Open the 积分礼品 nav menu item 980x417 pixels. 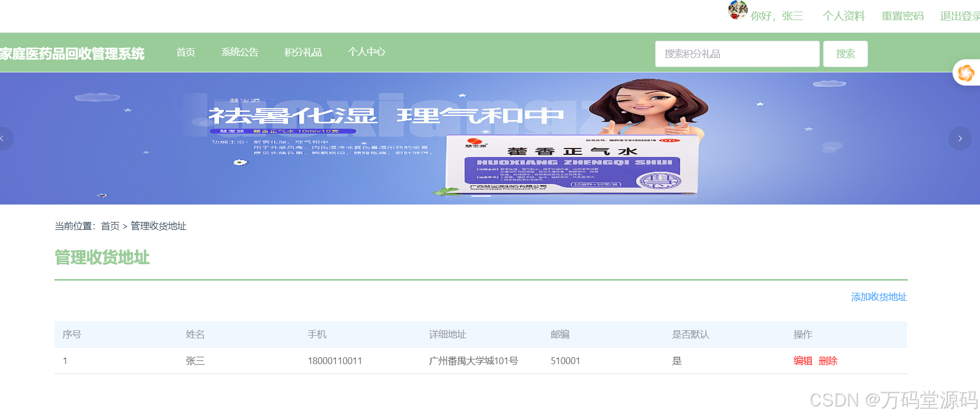coord(303,52)
